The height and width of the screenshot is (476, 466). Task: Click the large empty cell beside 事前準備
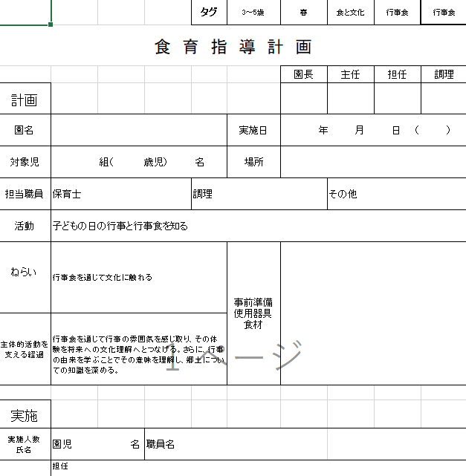pyautogui.click(x=373, y=313)
